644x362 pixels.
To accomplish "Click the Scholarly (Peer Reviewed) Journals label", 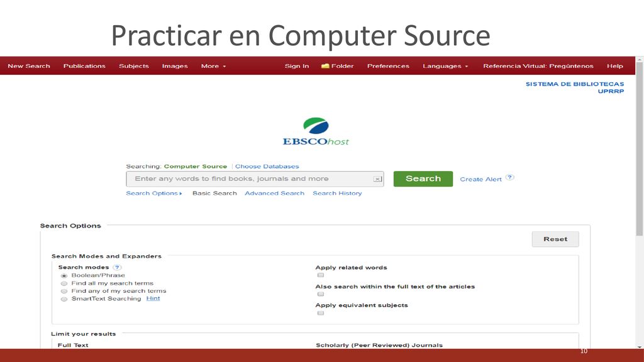I will pyautogui.click(x=379, y=345).
